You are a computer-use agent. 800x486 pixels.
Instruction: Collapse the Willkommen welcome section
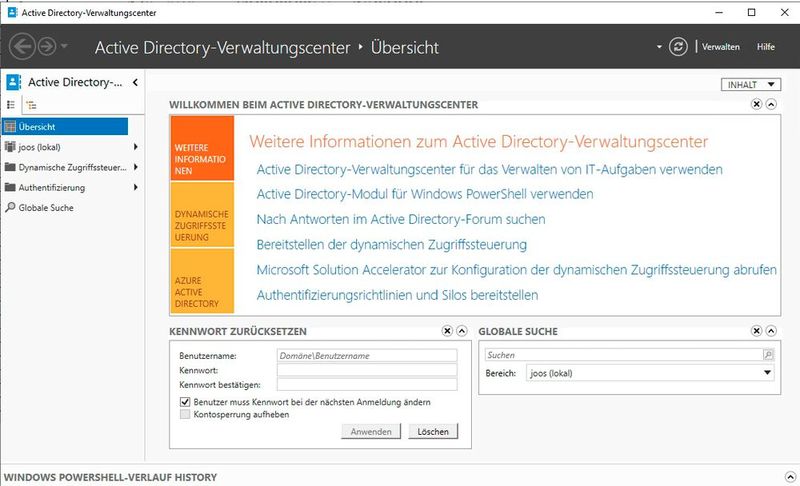click(x=771, y=104)
